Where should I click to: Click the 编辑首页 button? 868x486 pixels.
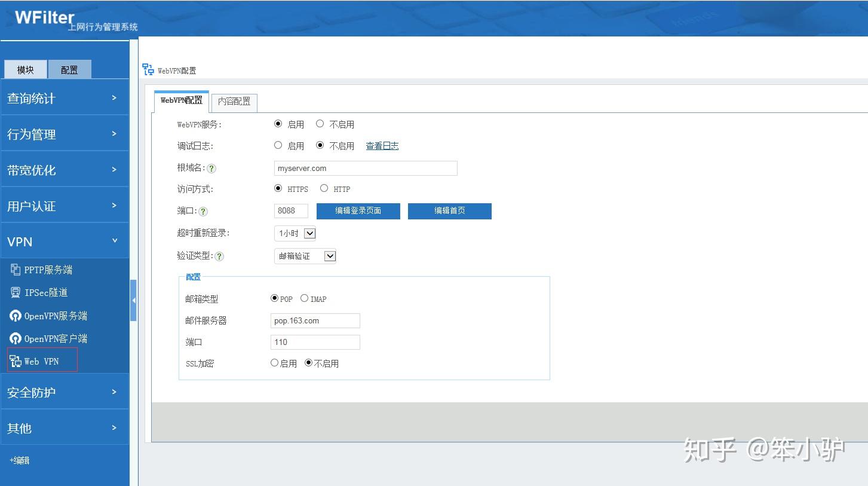pyautogui.click(x=449, y=211)
